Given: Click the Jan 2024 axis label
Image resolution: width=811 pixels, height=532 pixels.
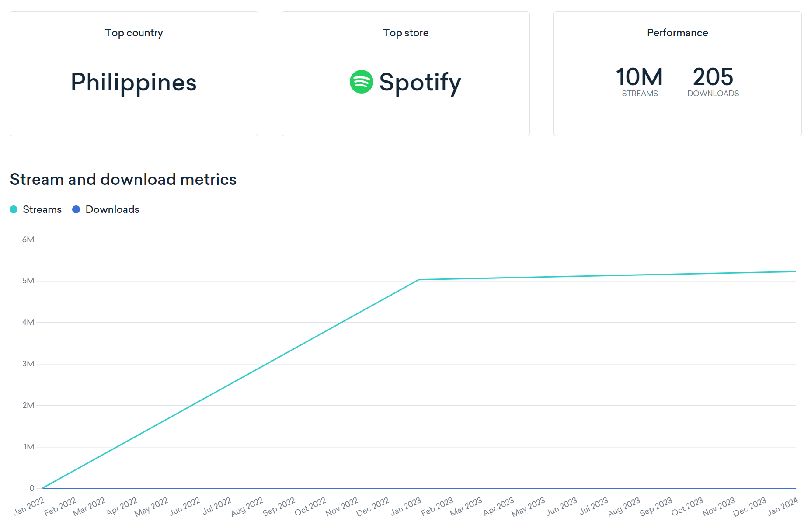Looking at the screenshot, I should pyautogui.click(x=783, y=507).
